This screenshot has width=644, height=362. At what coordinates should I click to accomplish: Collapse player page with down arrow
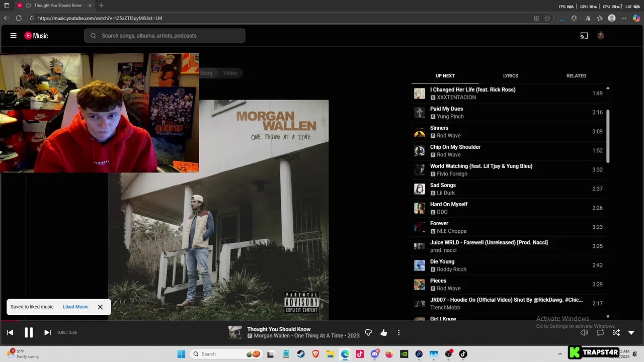631,332
